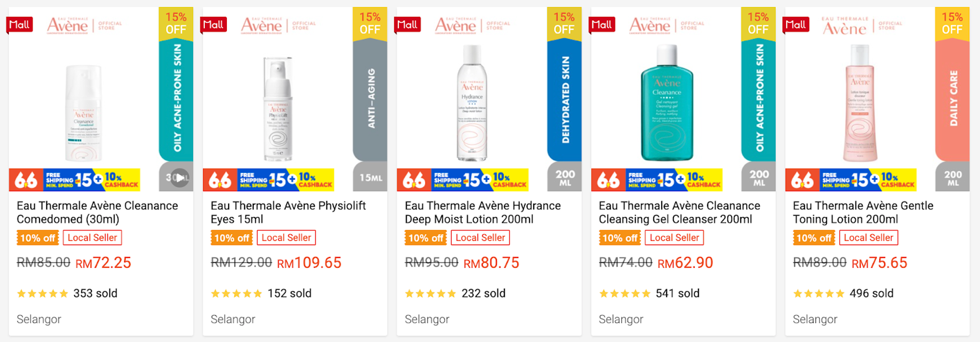The height and width of the screenshot is (342, 980).
Task: Click the 10% cashback badge on Physiolift Eyes
Action: click(x=315, y=180)
